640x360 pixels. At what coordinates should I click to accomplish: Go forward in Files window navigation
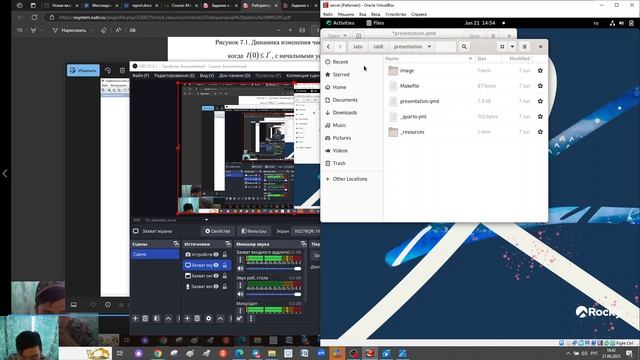pos(340,47)
